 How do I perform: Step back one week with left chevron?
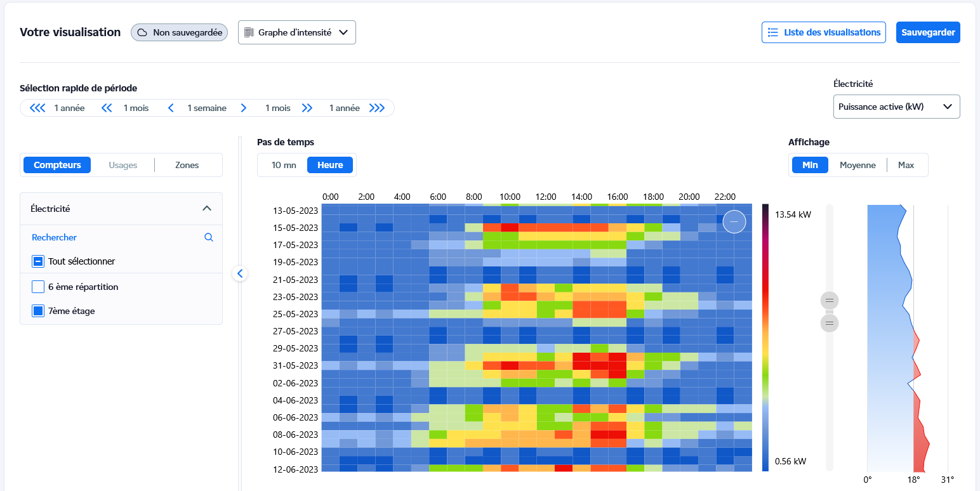171,108
